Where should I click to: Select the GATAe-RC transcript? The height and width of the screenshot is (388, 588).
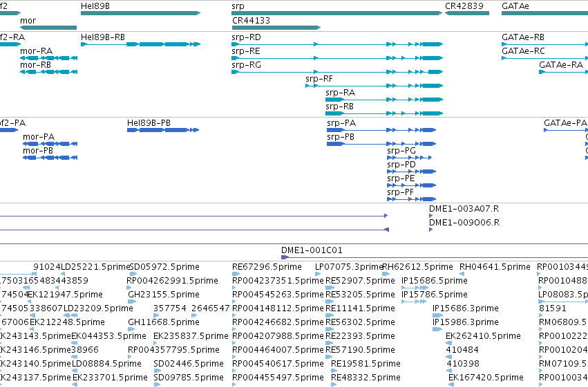[545, 58]
